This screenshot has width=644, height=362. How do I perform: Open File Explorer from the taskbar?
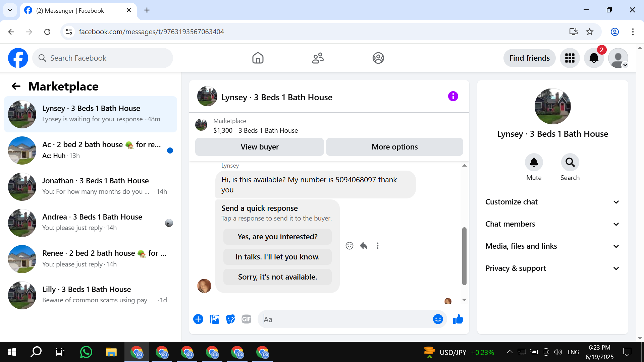click(111, 352)
